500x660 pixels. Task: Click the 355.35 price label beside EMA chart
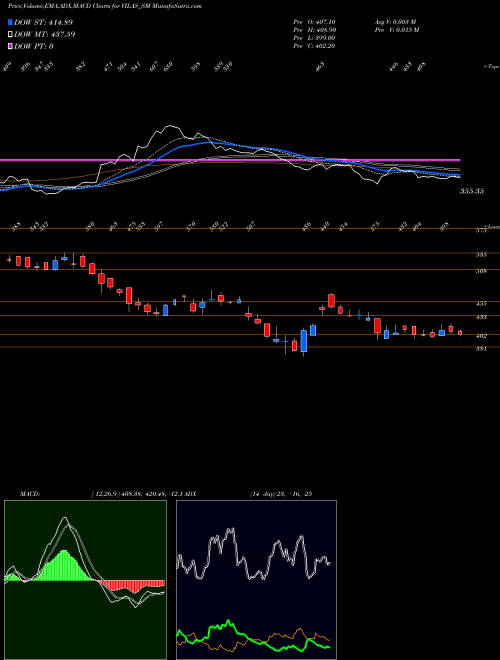coord(472,191)
